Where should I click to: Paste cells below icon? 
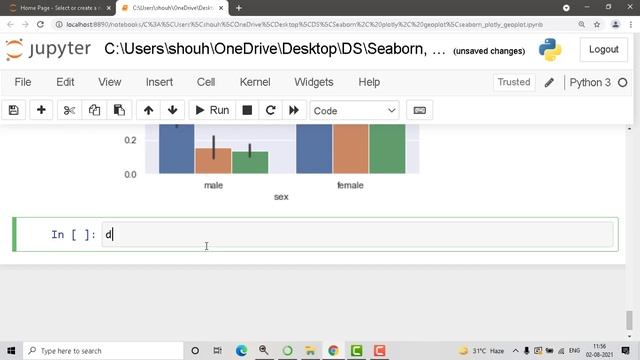pyautogui.click(x=119, y=110)
